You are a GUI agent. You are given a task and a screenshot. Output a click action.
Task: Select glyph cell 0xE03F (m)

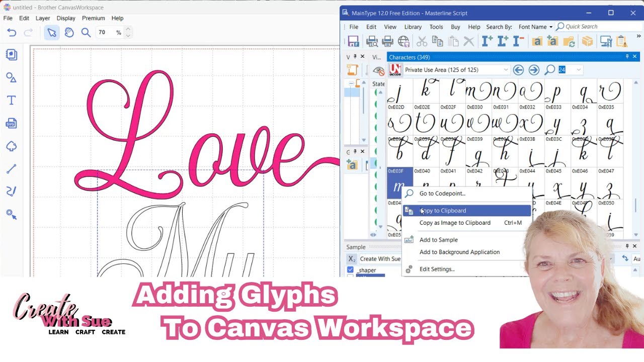399,183
